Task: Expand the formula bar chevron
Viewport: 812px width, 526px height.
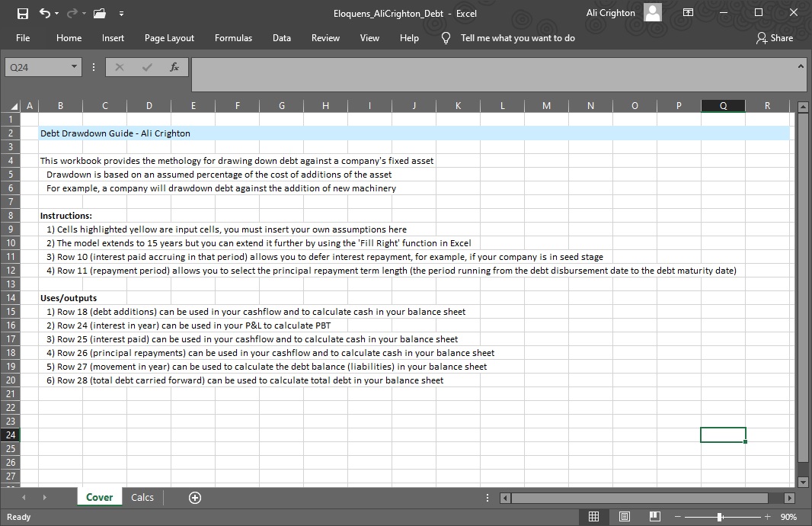Action: tap(801, 66)
